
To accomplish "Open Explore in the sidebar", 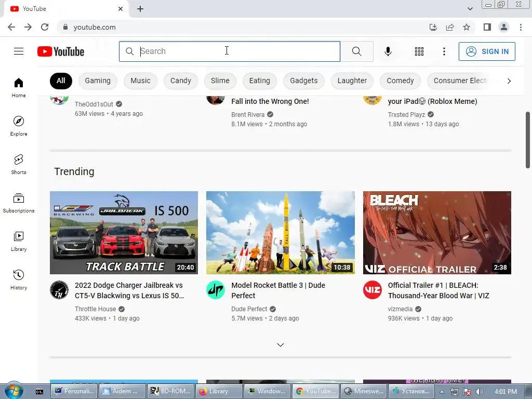I will click(x=19, y=126).
